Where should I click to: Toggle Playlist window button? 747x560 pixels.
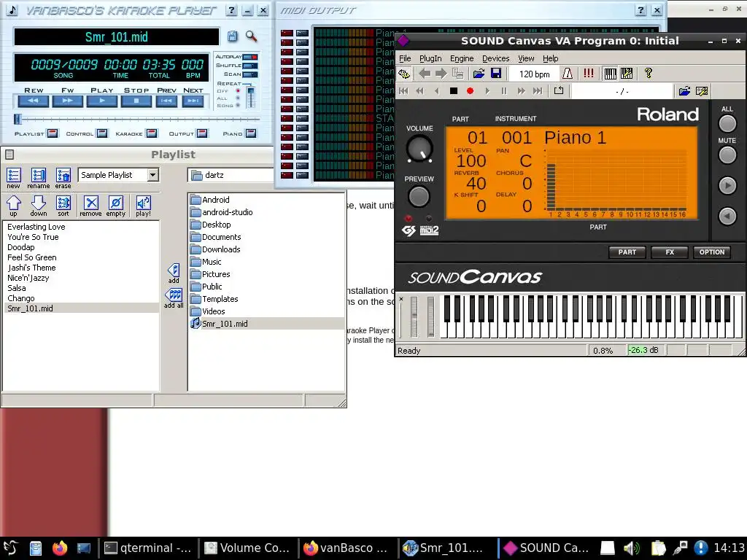click(53, 133)
